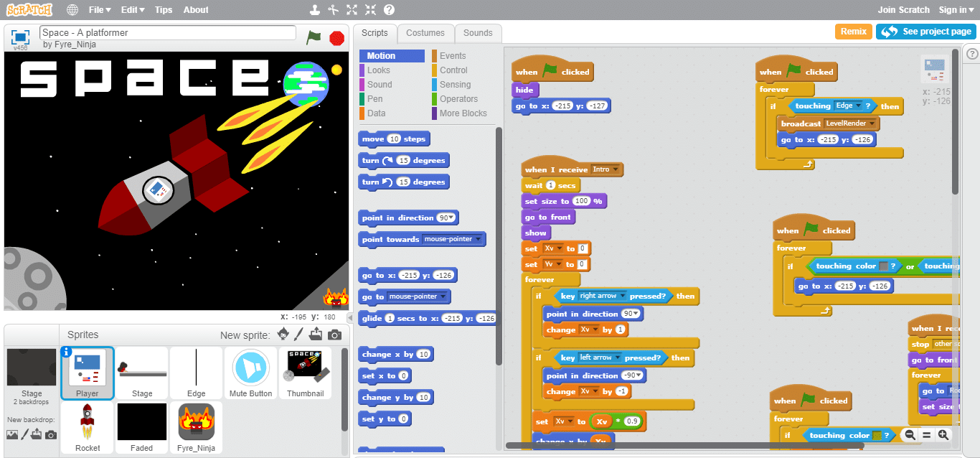
Task: Select the Fyre_Ninja sprite
Action: click(196, 427)
